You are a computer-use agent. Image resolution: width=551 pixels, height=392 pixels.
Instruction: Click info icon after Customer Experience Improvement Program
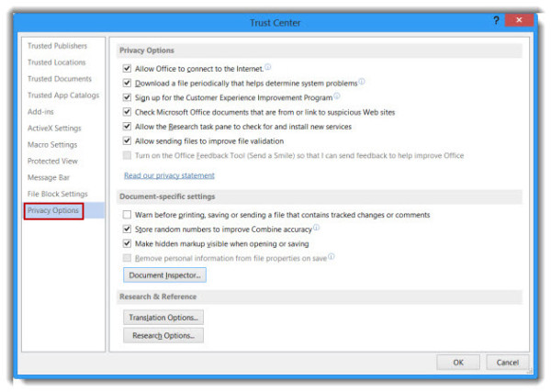[337, 95]
